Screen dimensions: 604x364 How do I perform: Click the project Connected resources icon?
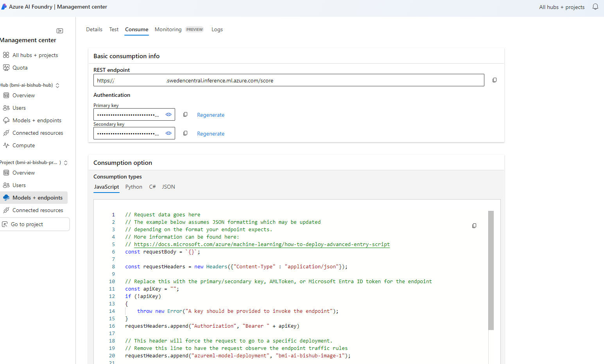point(6,210)
